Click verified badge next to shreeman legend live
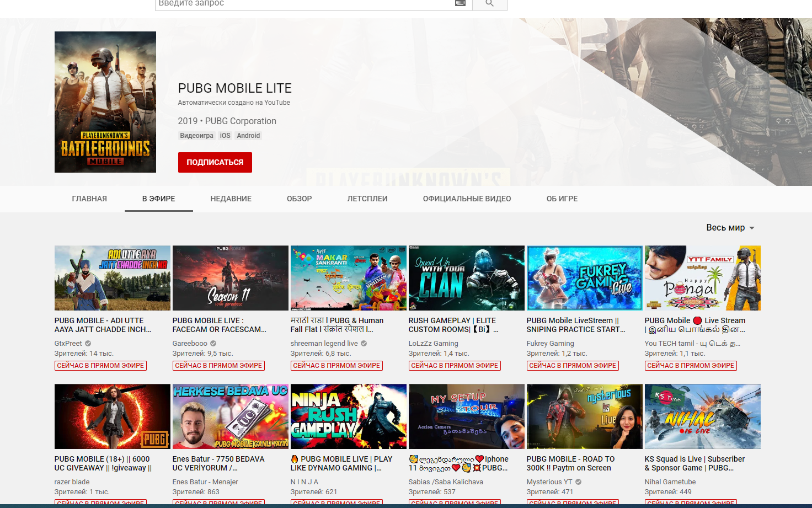 (x=364, y=343)
